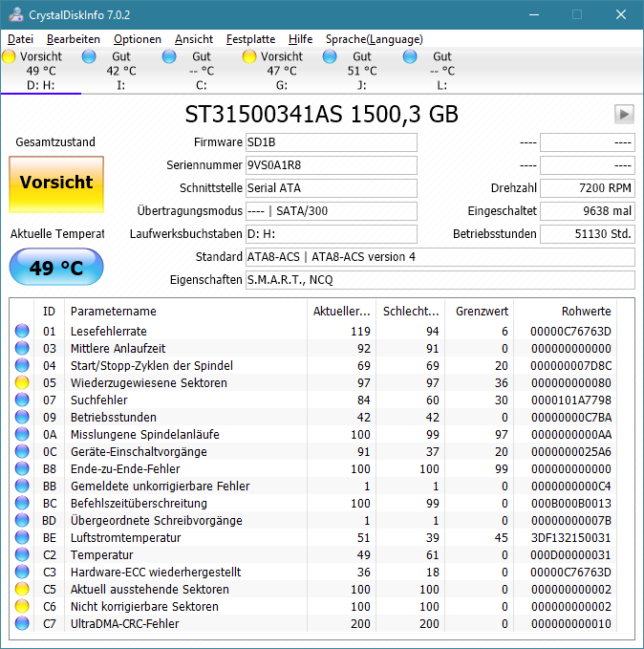Click the ID column header

pyautogui.click(x=49, y=312)
